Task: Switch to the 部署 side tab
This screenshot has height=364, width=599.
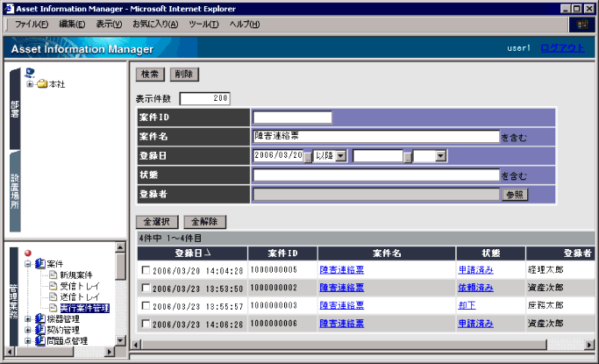Action: point(15,109)
